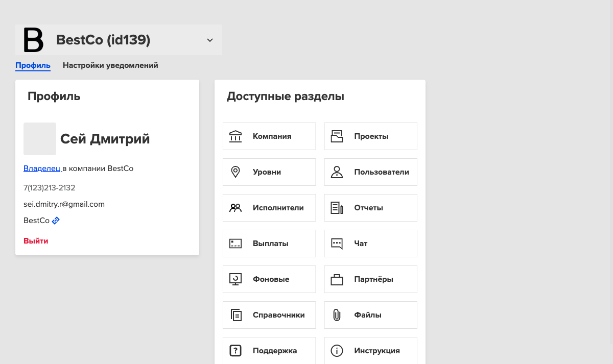Go to the Фоновые section
The image size is (613, 364).
269,279
